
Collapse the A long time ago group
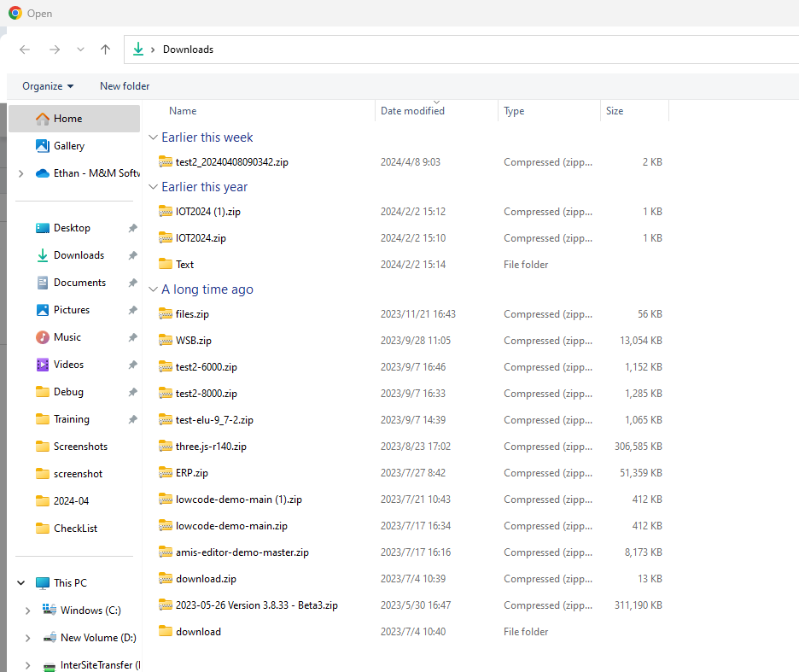pos(154,289)
